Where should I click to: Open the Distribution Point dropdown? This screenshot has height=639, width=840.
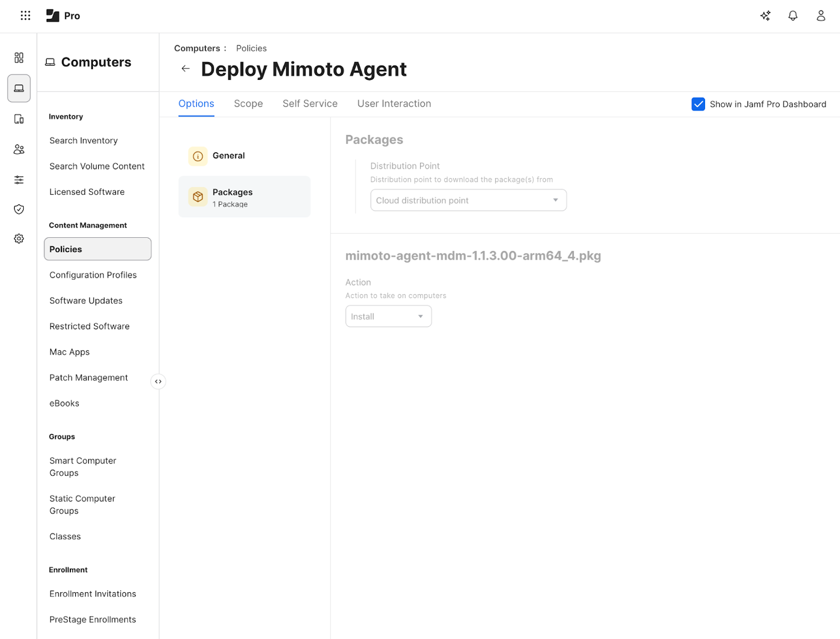[x=468, y=200]
